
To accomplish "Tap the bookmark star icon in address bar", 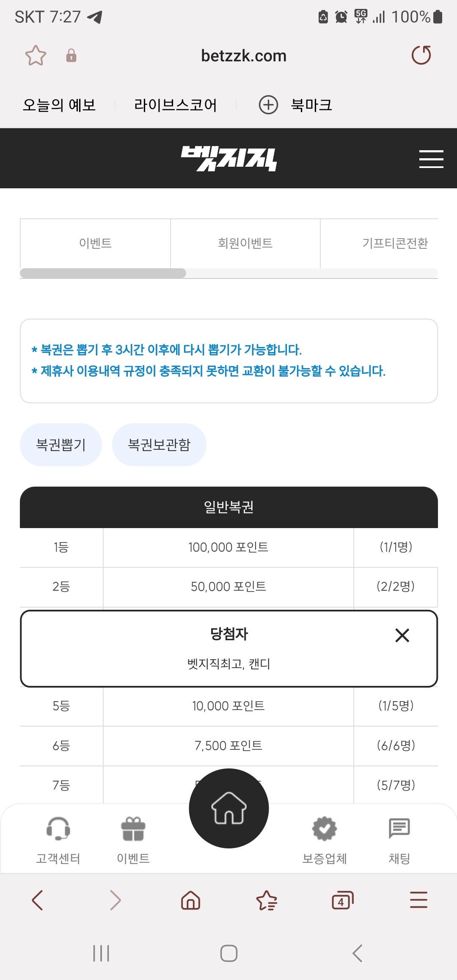I will click(x=36, y=55).
